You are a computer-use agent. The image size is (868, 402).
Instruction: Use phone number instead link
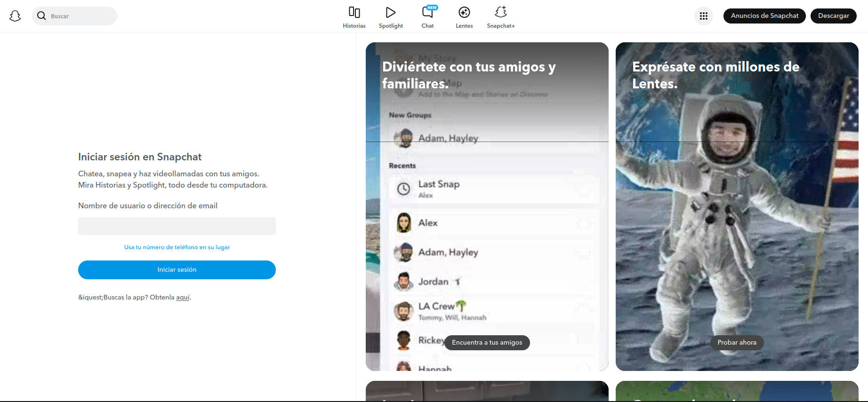tap(177, 247)
